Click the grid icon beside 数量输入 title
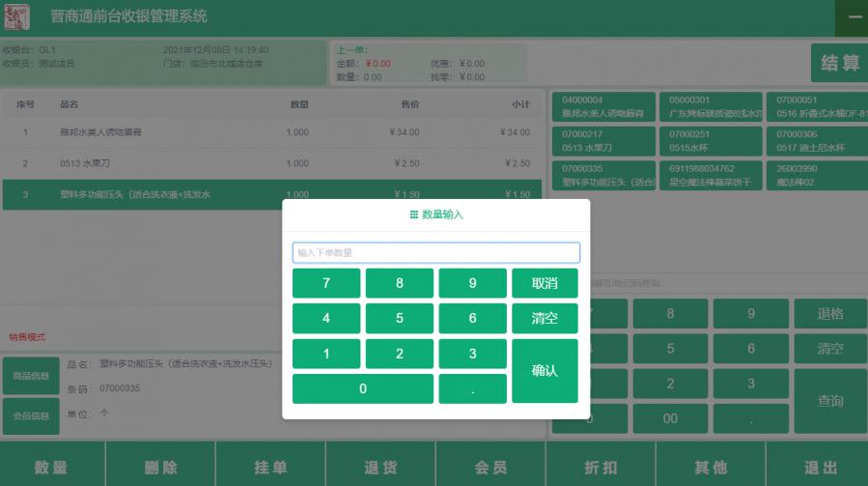The width and height of the screenshot is (868, 486). tap(413, 214)
